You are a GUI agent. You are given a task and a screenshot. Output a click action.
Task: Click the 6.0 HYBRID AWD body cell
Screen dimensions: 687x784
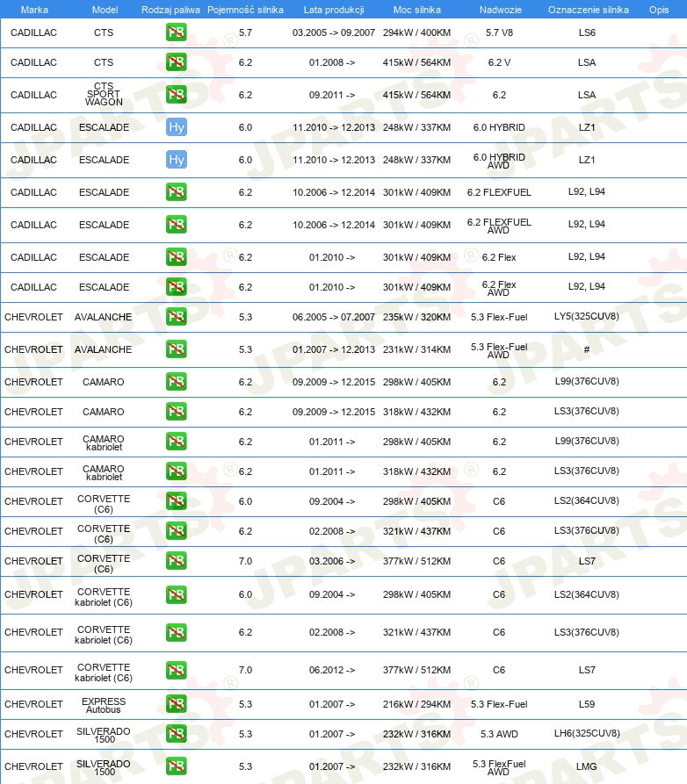(499, 161)
